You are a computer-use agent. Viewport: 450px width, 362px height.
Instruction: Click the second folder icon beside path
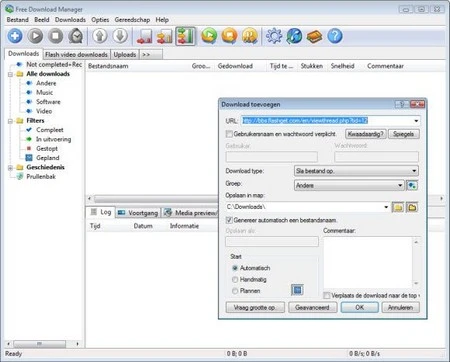412,207
